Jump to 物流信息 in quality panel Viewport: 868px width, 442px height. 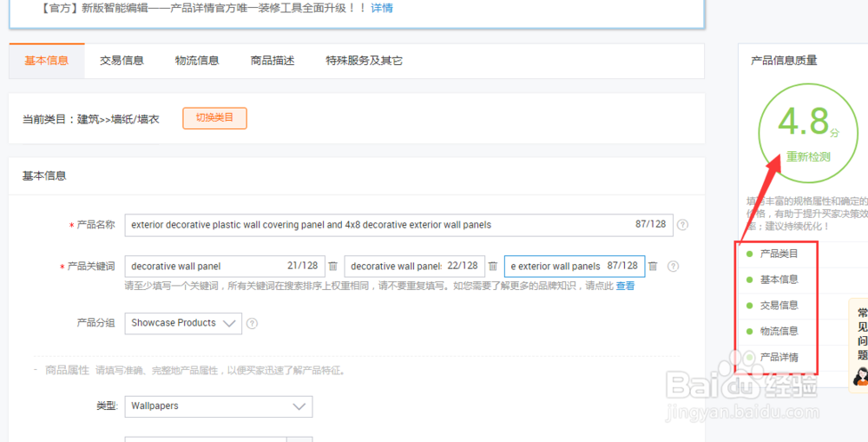coord(779,331)
